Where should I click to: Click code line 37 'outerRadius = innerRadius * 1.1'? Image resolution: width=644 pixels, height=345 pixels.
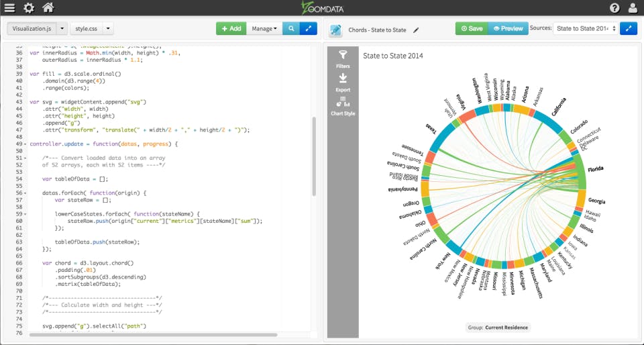pos(92,60)
